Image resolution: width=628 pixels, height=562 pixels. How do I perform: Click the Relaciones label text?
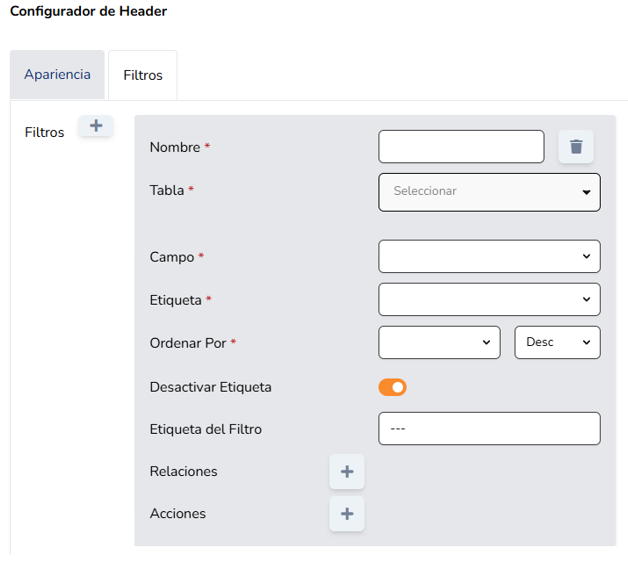183,471
